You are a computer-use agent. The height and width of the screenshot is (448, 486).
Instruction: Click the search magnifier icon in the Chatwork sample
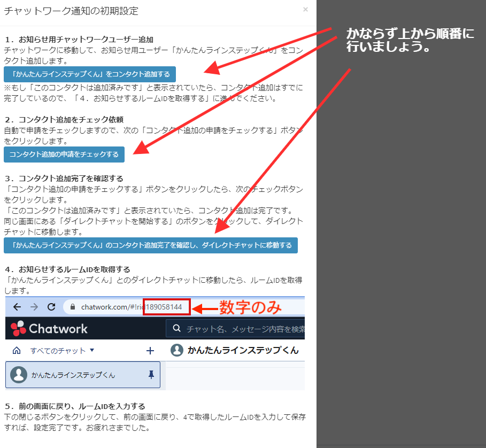click(x=176, y=328)
